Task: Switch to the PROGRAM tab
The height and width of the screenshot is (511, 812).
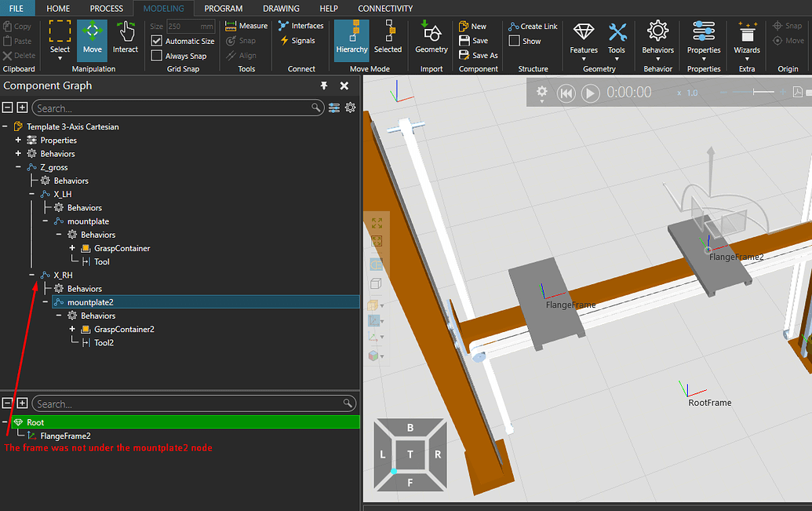Action: click(x=223, y=9)
